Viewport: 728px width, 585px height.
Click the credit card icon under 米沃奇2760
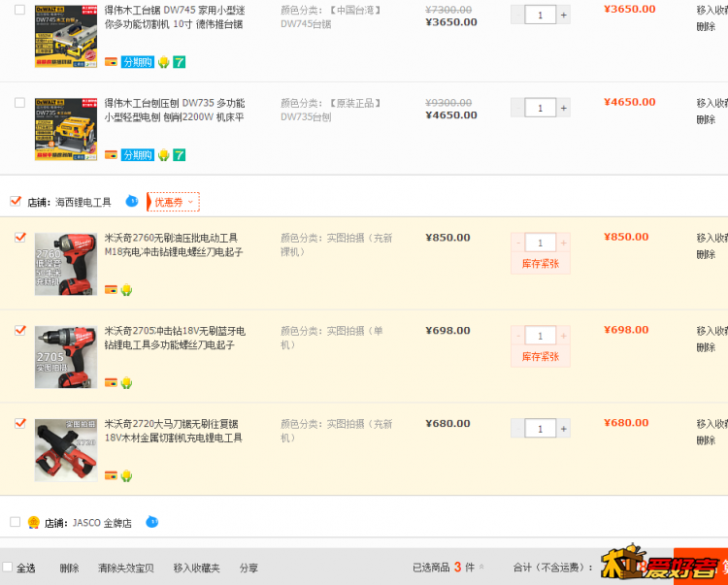111,289
